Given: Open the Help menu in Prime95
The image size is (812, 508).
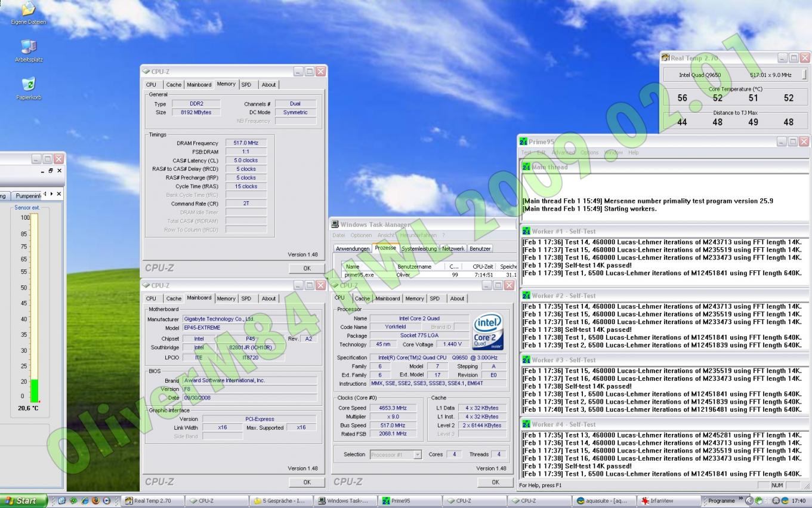Looking at the screenshot, I should click(x=633, y=152).
